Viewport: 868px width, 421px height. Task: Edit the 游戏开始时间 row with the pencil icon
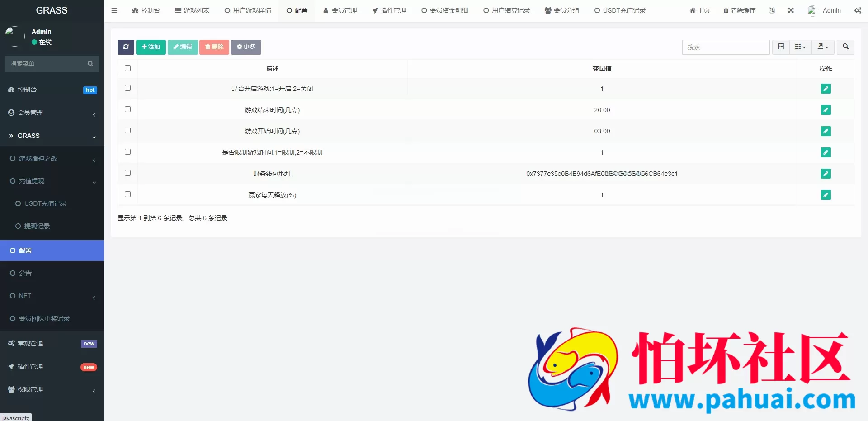[826, 131]
